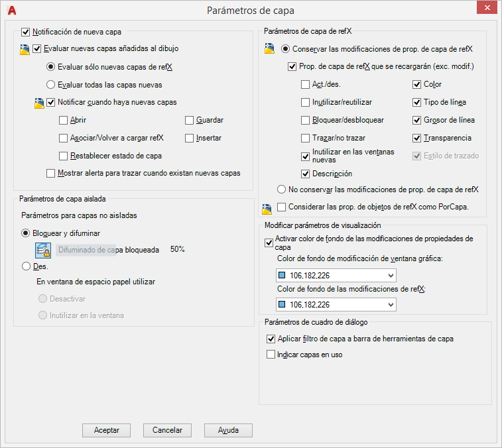Click the AutoCAD logo icon in title bar
The image size is (502, 448).
click(11, 10)
